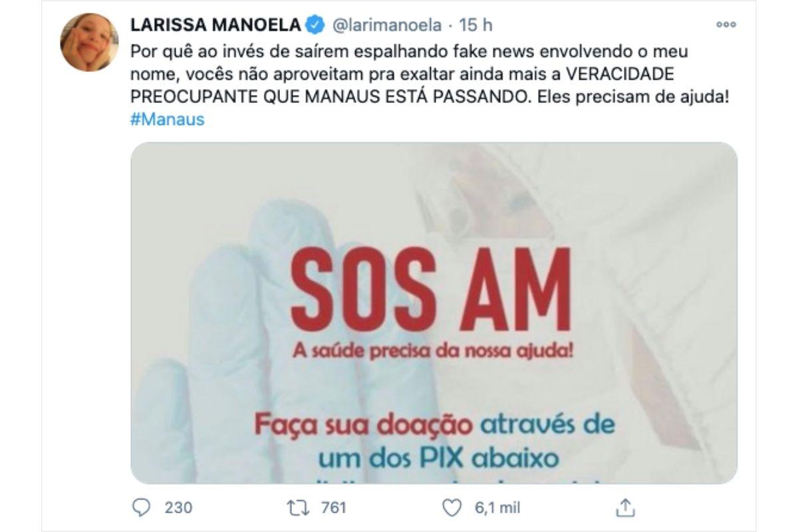Open the three-dot more options menu
Screen dimensions: 798x532
pos(726,25)
